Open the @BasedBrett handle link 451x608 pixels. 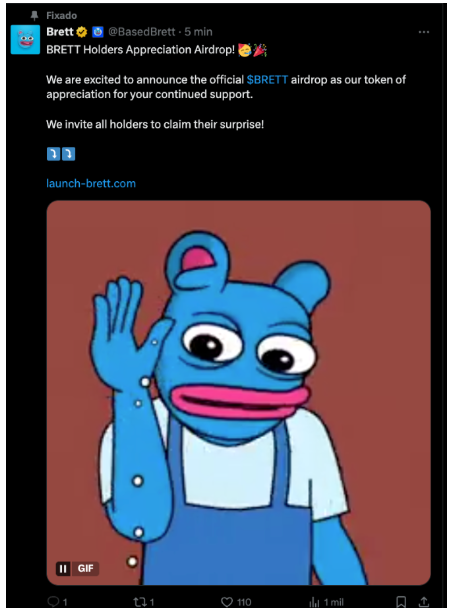(x=142, y=32)
